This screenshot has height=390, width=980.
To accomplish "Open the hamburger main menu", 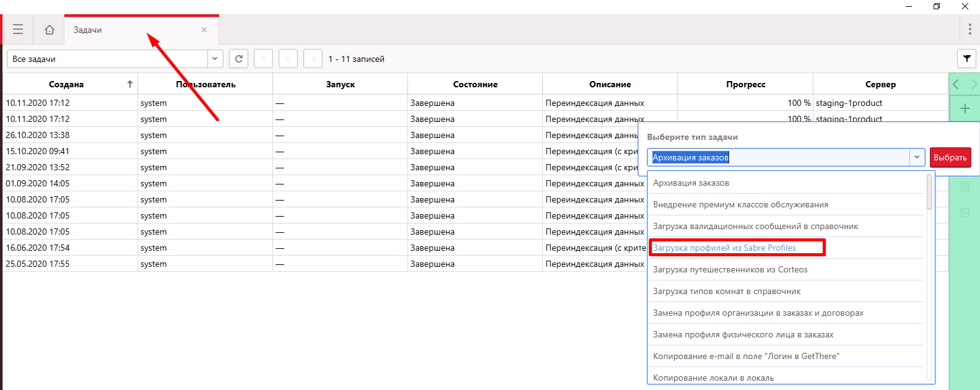I will coord(18,30).
